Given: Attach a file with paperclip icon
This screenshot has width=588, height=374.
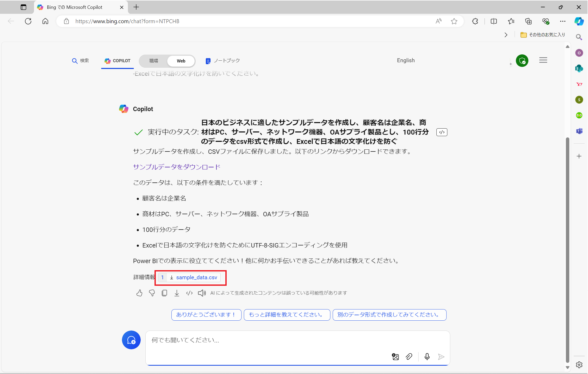Looking at the screenshot, I should coord(409,357).
